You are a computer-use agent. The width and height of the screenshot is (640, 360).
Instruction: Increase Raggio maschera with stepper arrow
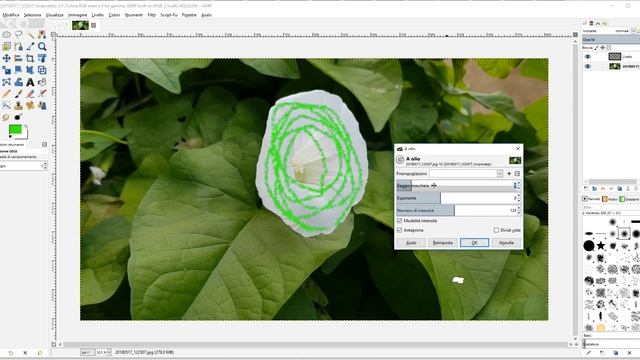coord(519,184)
